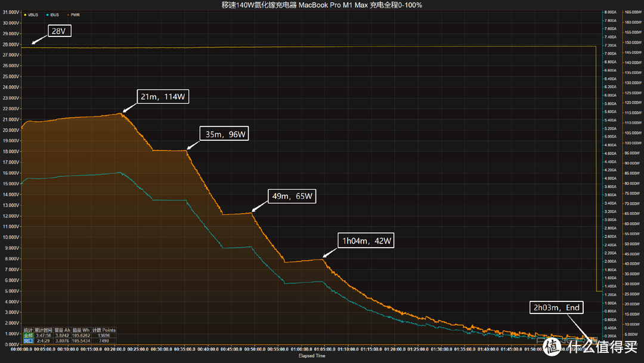Click the 7490 points count cell
Image resolution: width=644 pixels, height=363 pixels.
[104, 341]
